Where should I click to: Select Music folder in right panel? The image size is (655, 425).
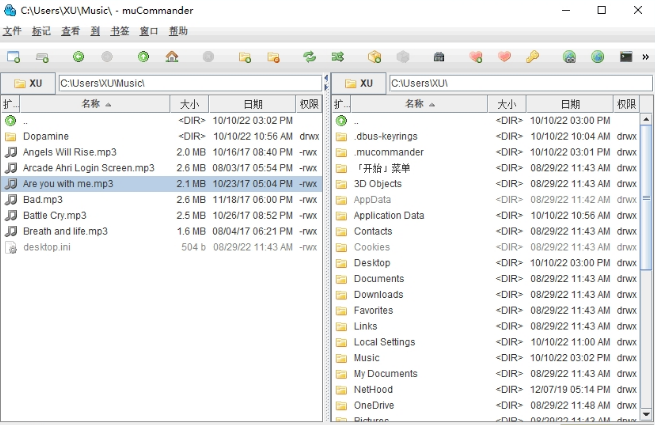(x=486, y=358)
